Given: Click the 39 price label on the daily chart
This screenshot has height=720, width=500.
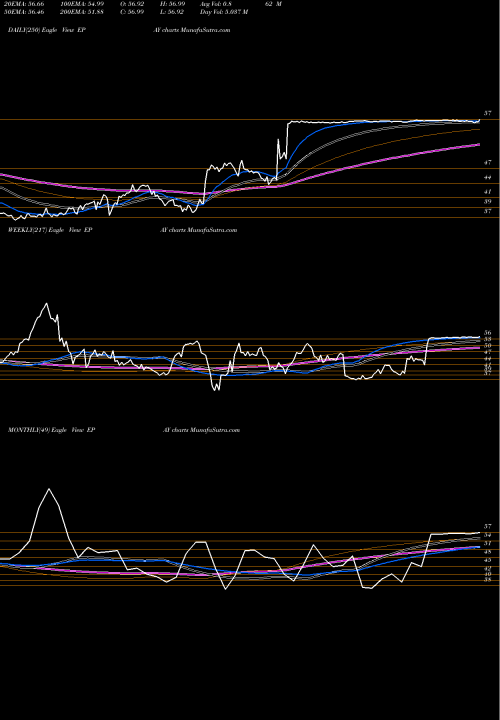Looking at the screenshot, I should pos(488,202).
